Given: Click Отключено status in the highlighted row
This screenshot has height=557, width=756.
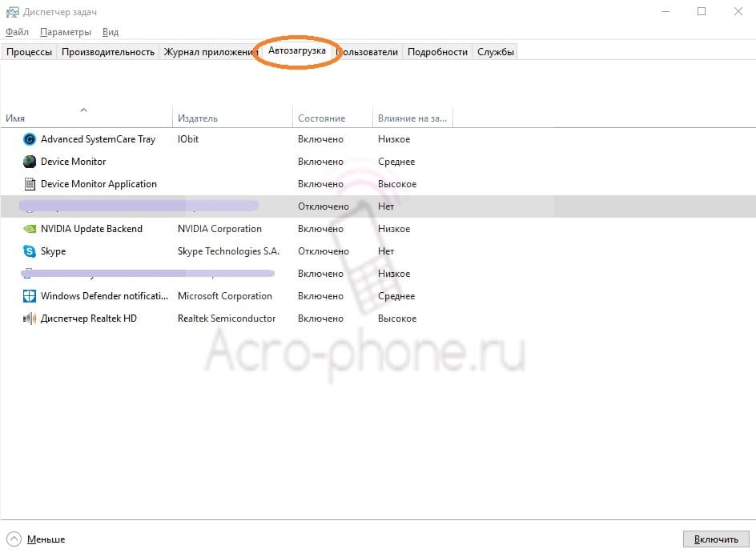Looking at the screenshot, I should (x=324, y=206).
